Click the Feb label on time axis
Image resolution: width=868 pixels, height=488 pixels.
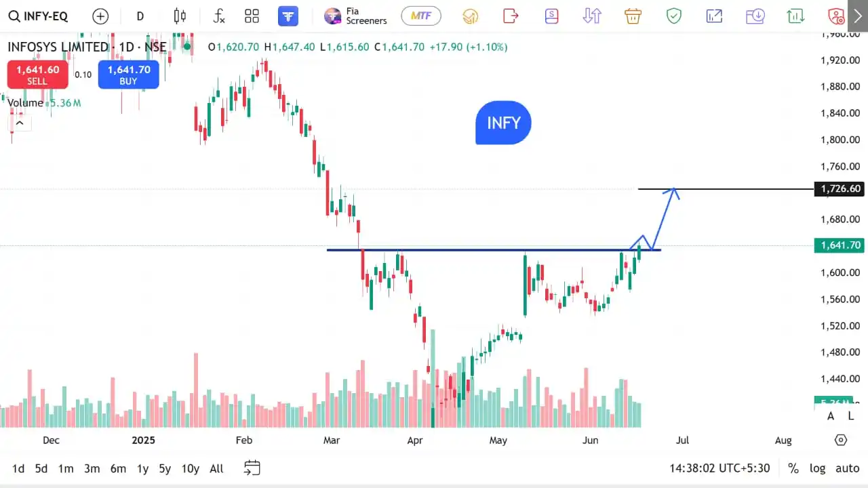(243, 440)
